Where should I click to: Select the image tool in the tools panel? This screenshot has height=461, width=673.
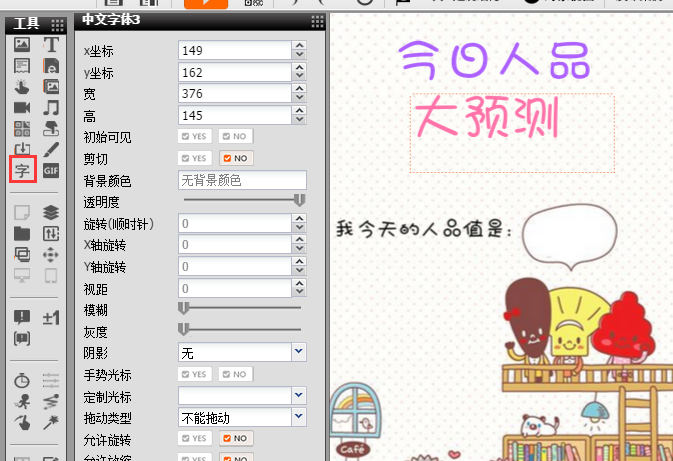coord(22,44)
